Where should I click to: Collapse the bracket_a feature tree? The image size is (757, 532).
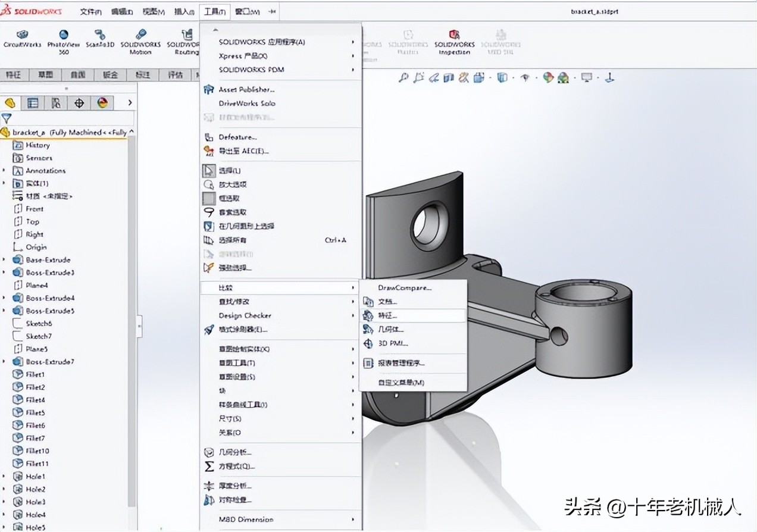(x=131, y=132)
